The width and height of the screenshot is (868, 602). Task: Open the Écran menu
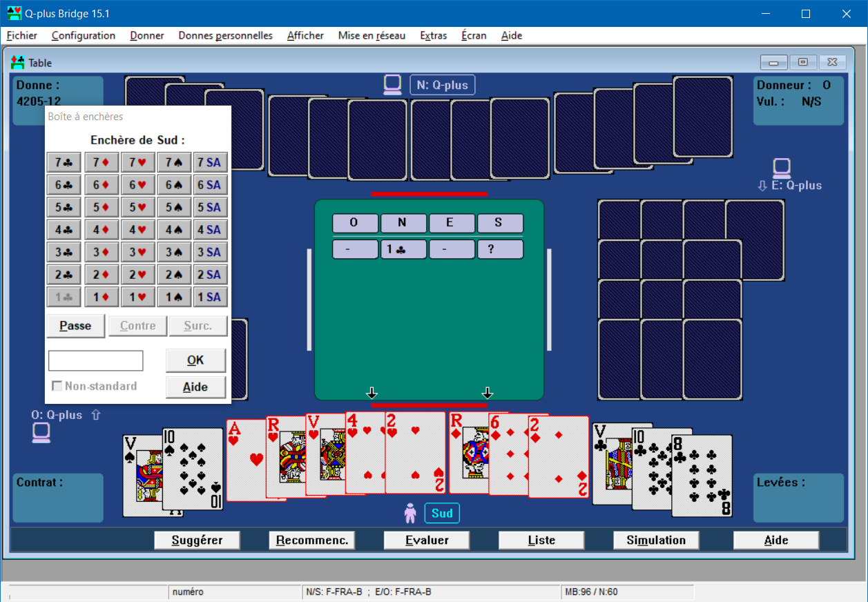click(474, 35)
